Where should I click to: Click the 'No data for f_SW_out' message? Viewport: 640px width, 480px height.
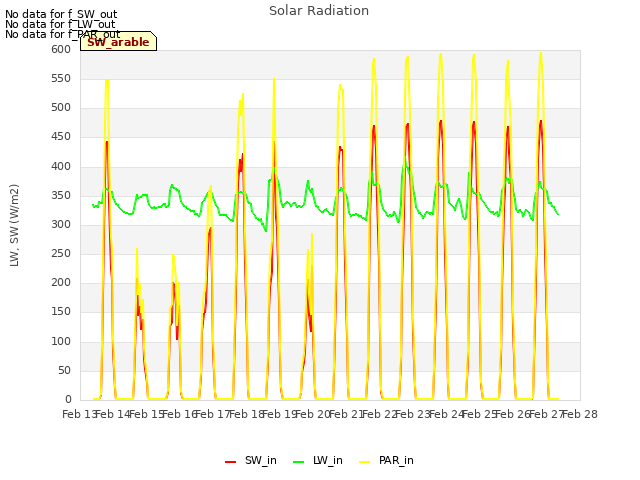tap(61, 14)
